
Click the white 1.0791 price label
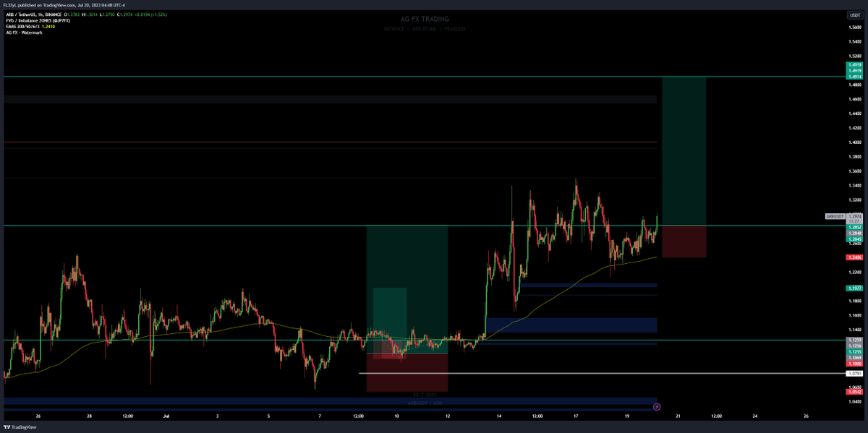pos(854,374)
